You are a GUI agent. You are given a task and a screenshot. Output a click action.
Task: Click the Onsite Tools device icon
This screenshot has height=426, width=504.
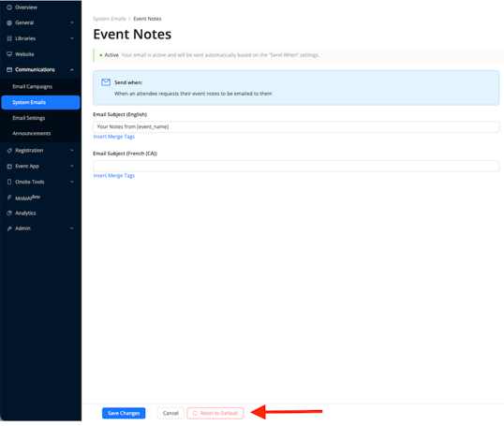coord(9,182)
